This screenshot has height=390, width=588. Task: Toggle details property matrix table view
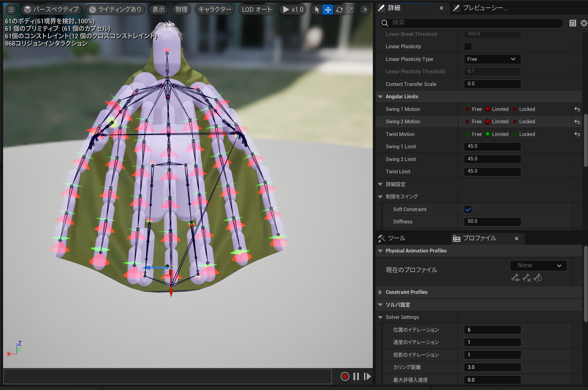click(x=573, y=23)
